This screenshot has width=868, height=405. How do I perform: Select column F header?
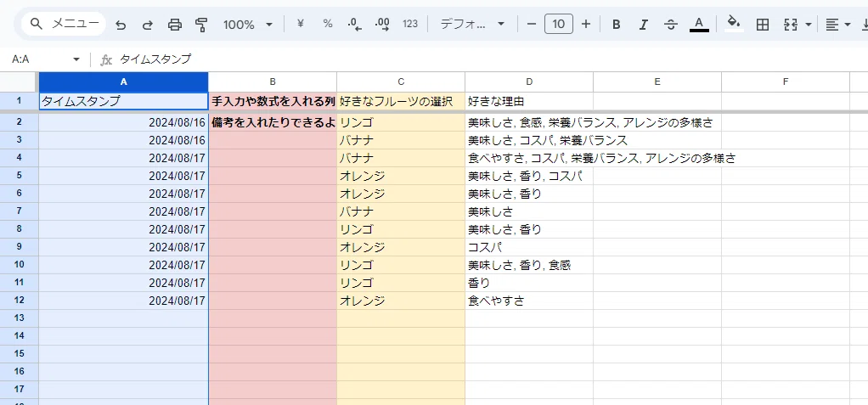[x=786, y=82]
